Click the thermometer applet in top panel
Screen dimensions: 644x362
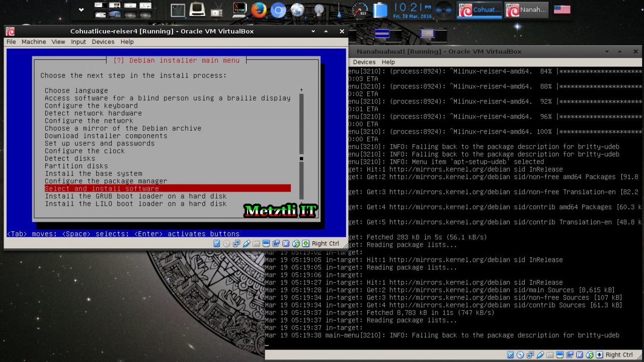coord(340,10)
